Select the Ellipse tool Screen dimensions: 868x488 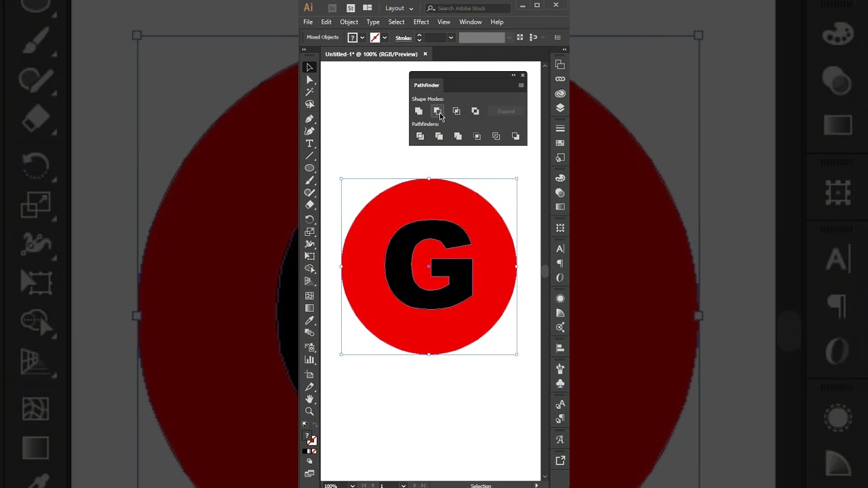coord(310,168)
